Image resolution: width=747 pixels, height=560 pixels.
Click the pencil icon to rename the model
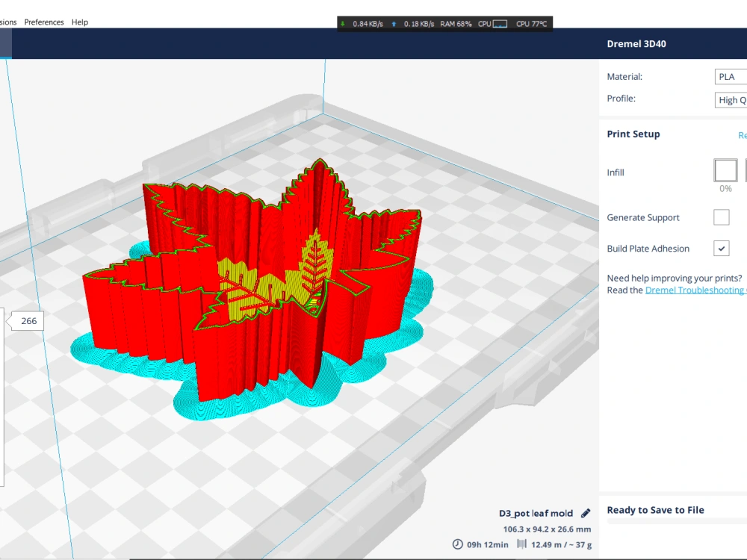point(586,513)
